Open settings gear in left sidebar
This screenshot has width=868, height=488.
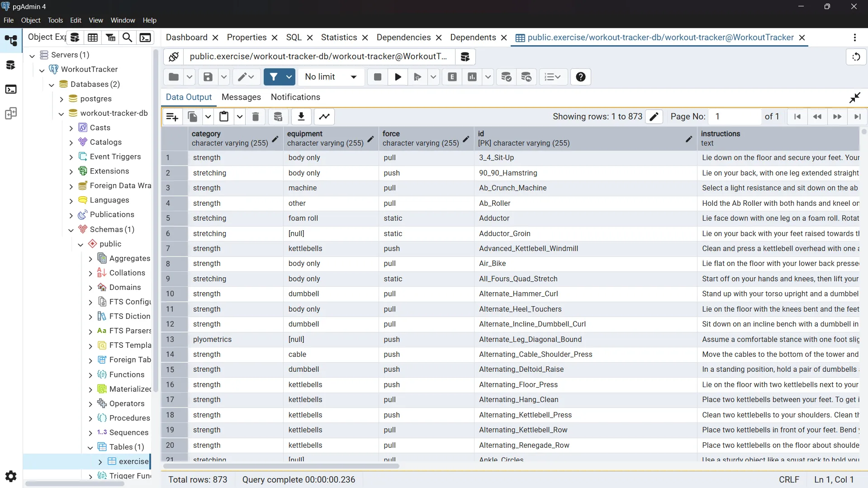11,476
